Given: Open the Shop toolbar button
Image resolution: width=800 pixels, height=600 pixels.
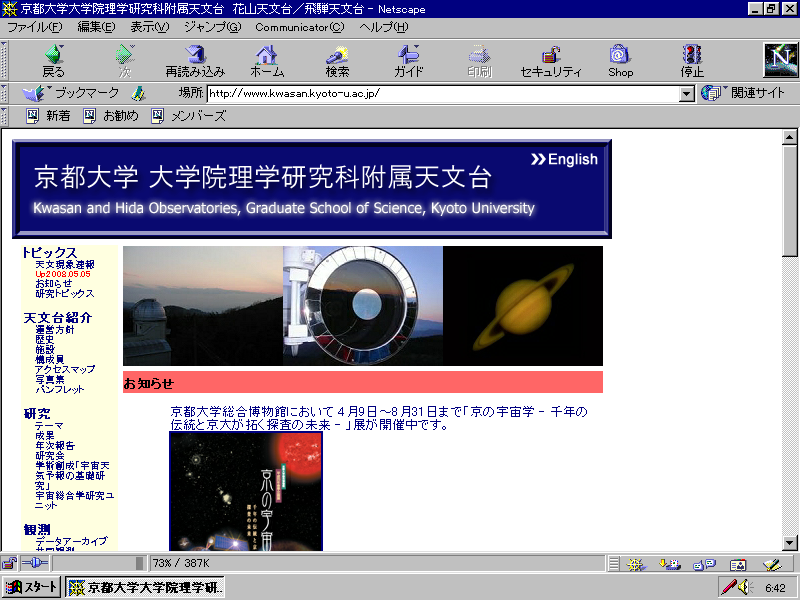Looking at the screenshot, I should point(620,61).
